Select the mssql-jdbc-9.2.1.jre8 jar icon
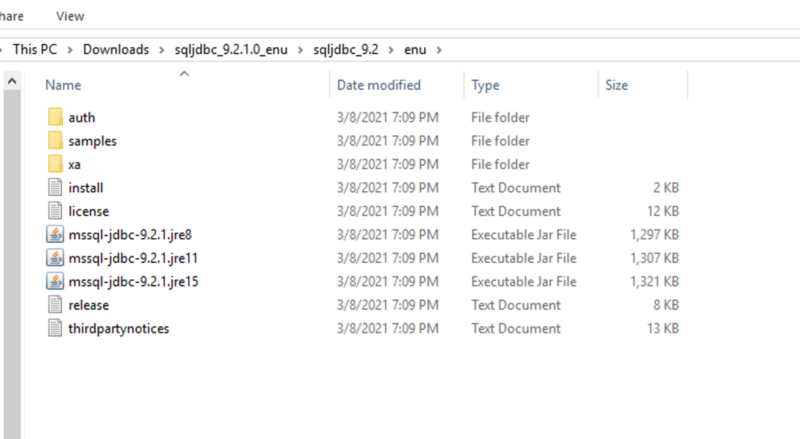 coord(55,234)
